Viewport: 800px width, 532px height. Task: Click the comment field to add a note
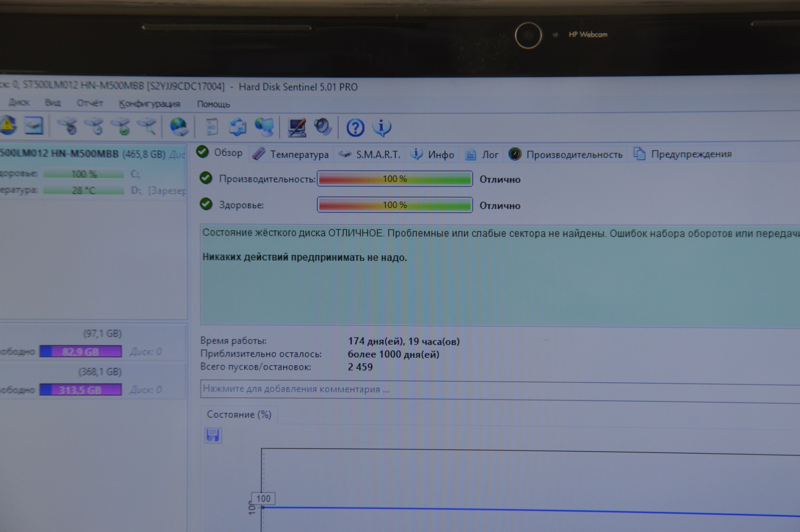[493, 389]
